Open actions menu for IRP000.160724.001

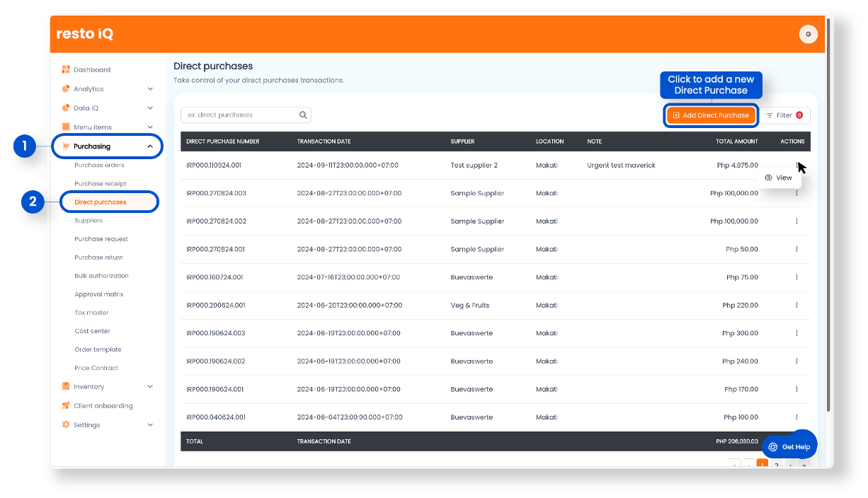click(x=796, y=277)
